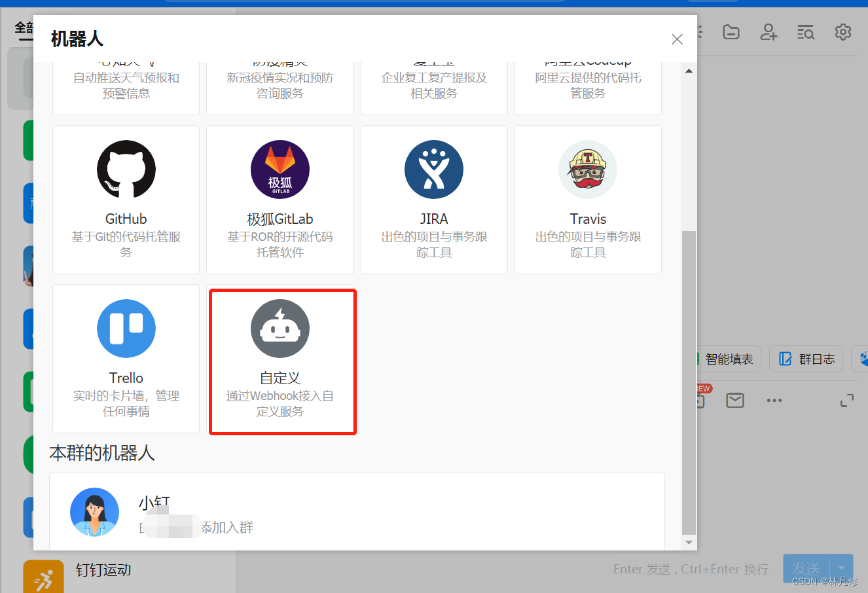Click the dialog scrollbar thumb
This screenshot has width=868, height=593.
tap(689, 383)
